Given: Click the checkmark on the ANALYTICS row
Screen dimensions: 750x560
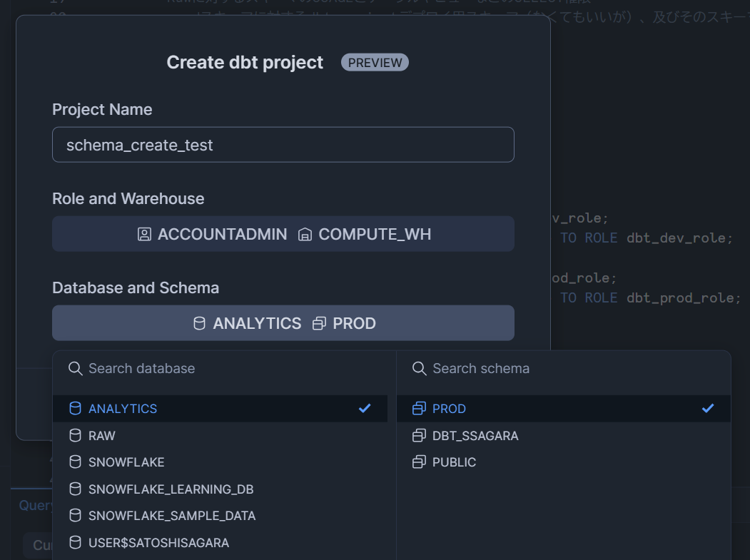Looking at the screenshot, I should pos(365,408).
